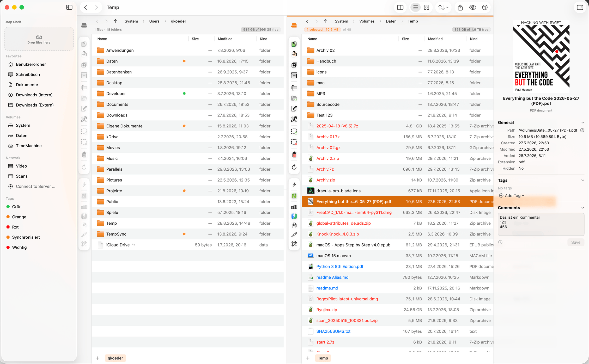Toggle the dual-pane split view button
Viewport: 589px width, 364px height.
pos(400,8)
